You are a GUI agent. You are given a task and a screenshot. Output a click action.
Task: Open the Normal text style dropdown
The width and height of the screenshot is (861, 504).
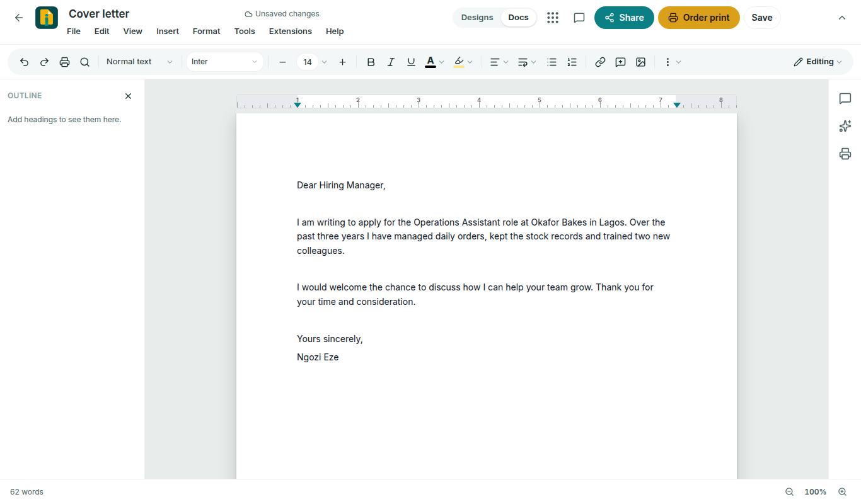139,62
